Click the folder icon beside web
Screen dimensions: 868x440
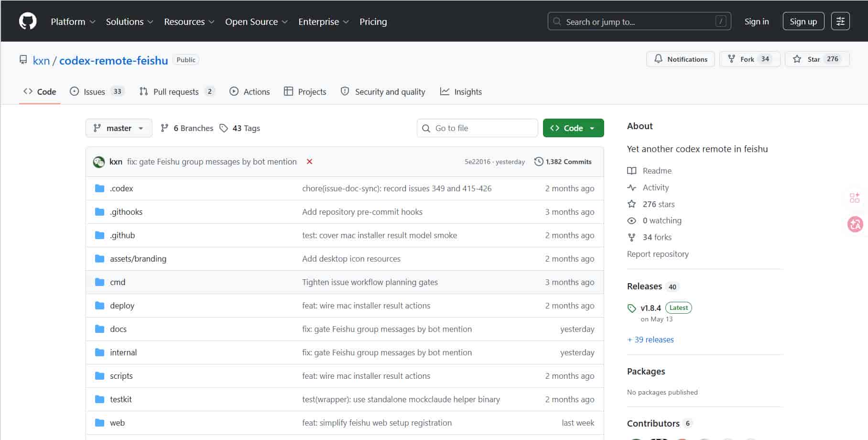[x=99, y=423]
